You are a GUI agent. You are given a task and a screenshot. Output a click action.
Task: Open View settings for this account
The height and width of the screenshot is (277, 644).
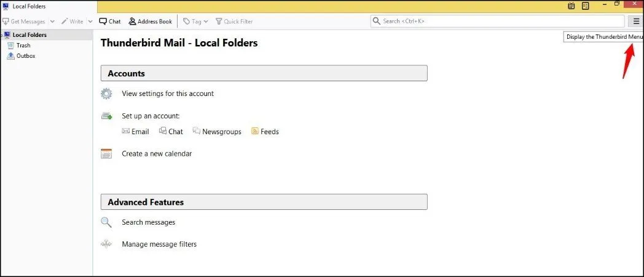[x=168, y=94]
